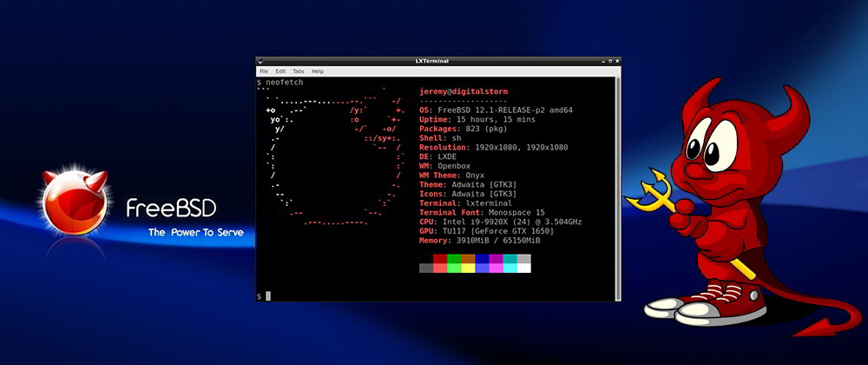
Task: Click the 'OS: FreeBSD 12.1-RELEASE-p2 amd64' line
Action: (496, 110)
